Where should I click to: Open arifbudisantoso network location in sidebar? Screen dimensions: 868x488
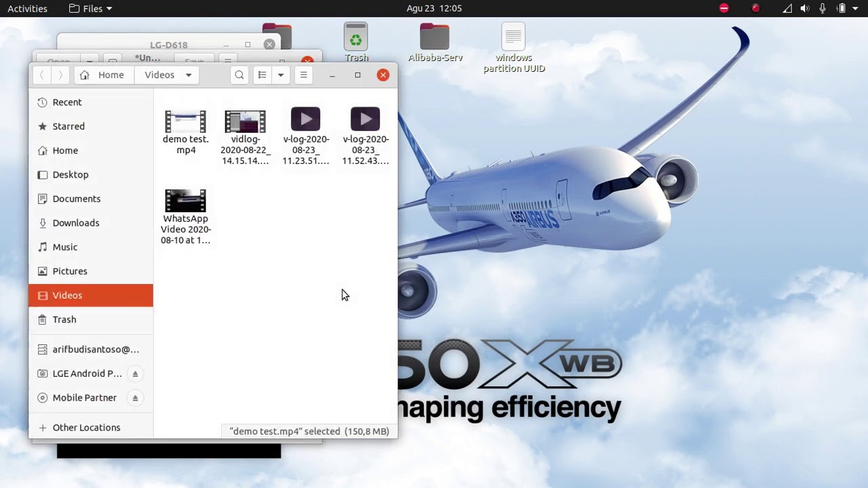coord(91,350)
